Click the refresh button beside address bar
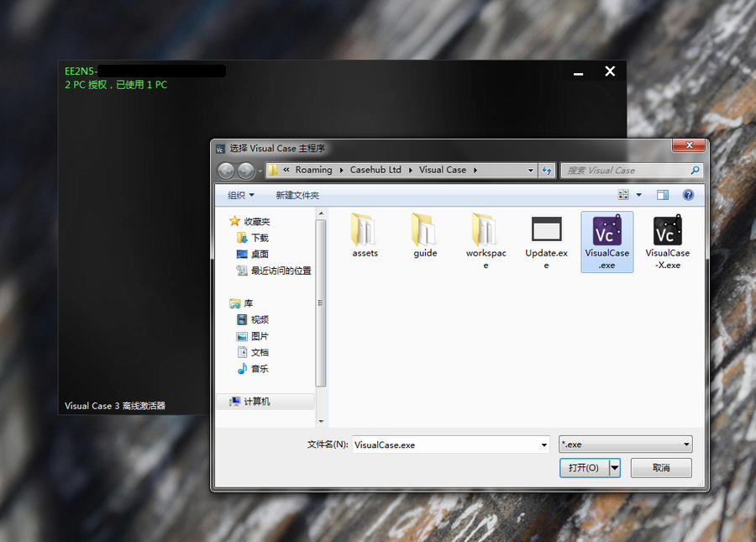 pyautogui.click(x=547, y=171)
